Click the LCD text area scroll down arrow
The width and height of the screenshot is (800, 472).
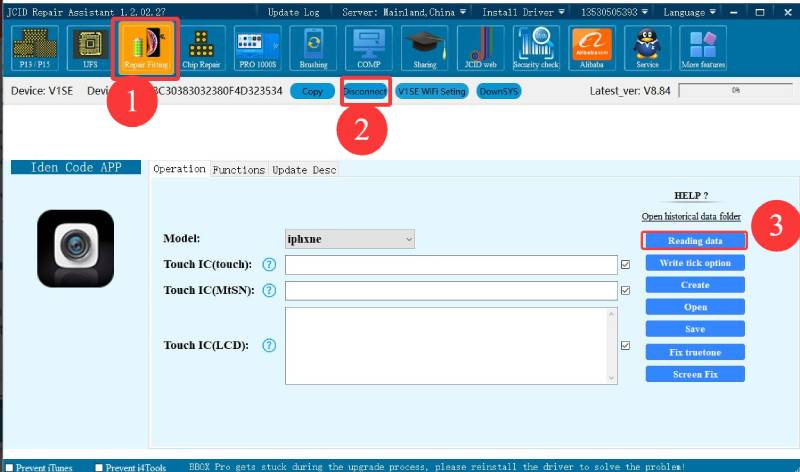click(x=611, y=378)
